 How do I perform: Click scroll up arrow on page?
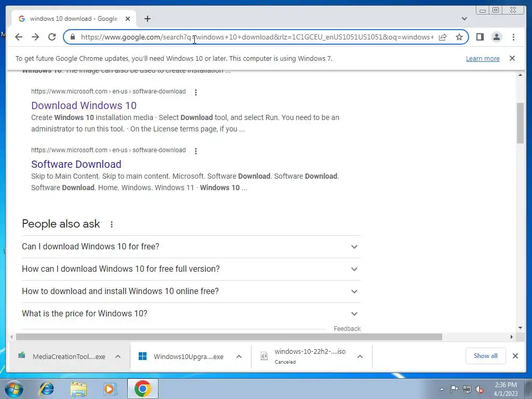(521, 75)
